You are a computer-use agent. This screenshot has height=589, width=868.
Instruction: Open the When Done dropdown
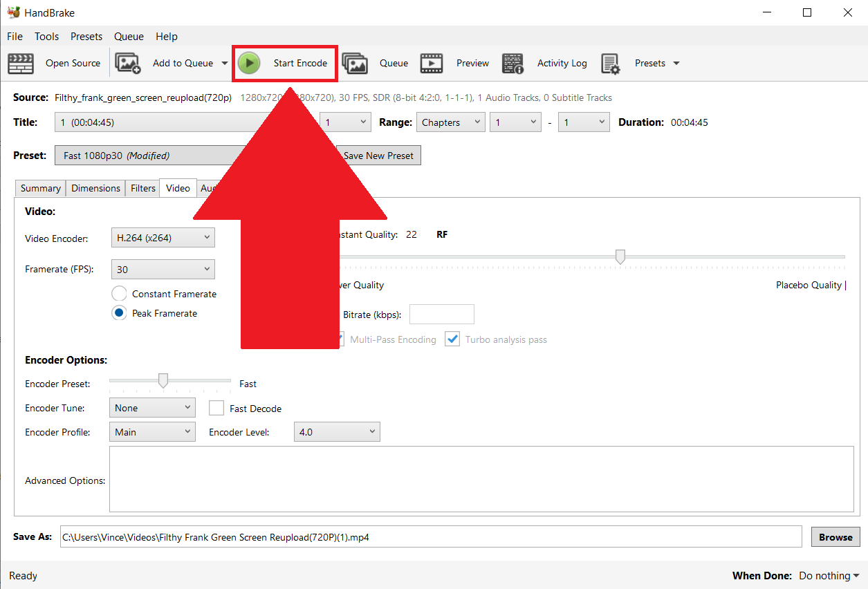(827, 575)
